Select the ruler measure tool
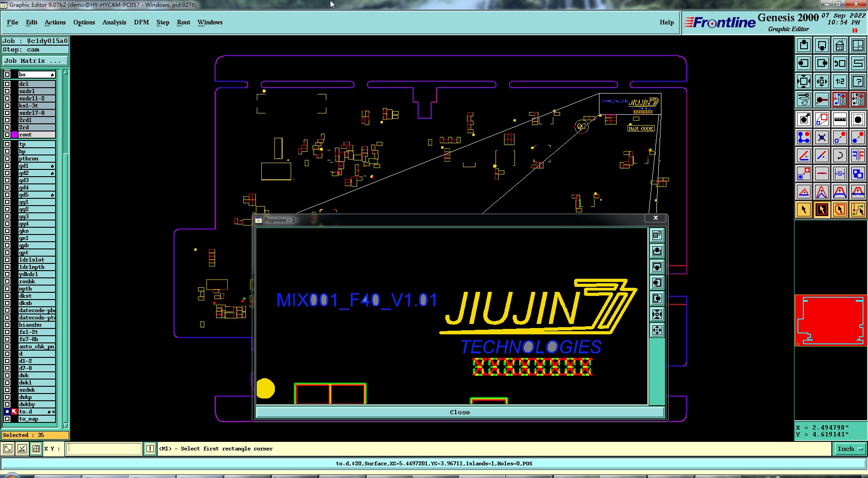Image resolution: width=868 pixels, height=478 pixels. tap(840, 119)
